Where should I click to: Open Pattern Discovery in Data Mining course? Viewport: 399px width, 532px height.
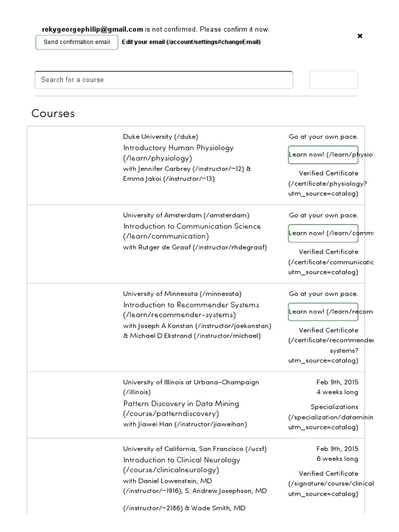pos(181,404)
